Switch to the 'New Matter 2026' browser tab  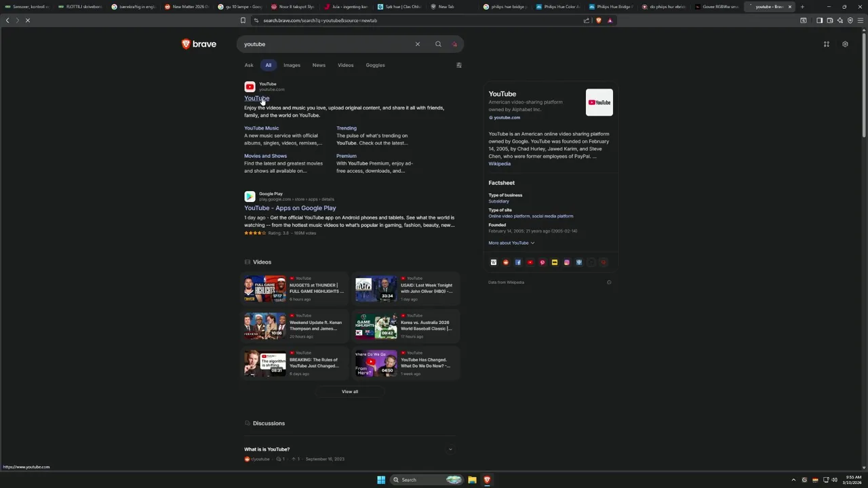186,7
